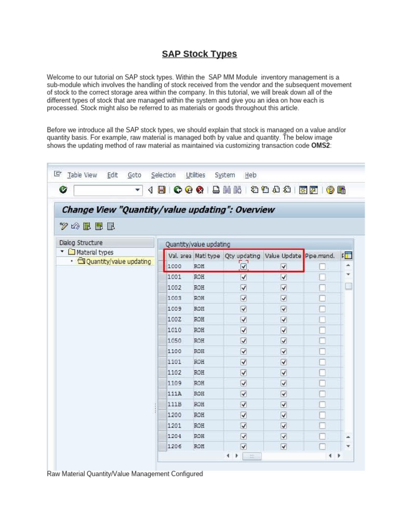Open the Help menu

click(250, 175)
